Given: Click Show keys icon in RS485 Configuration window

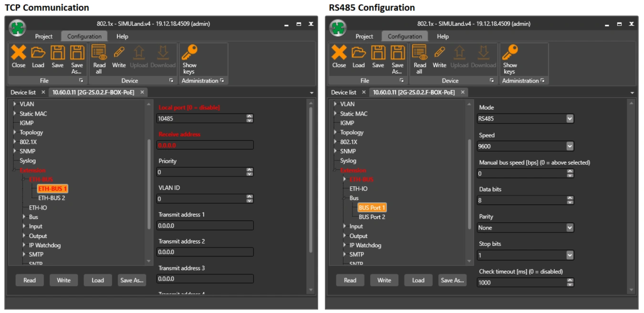Looking at the screenshot, I should tap(510, 53).
